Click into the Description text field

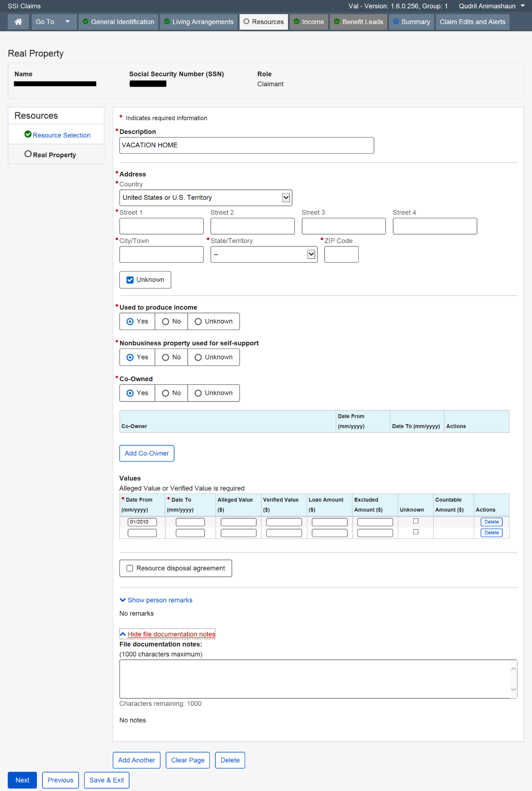point(246,145)
